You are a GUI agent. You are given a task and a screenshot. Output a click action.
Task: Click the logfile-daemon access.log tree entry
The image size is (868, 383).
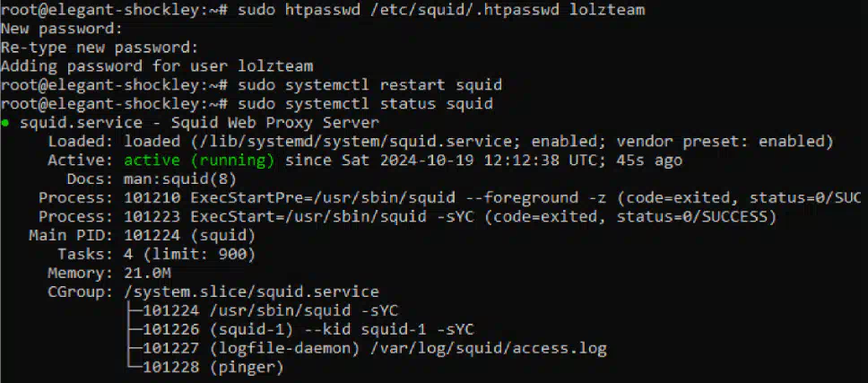375,349
